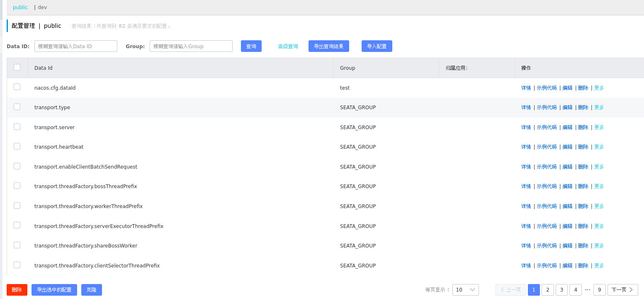View 示例代码 for transport.server
Viewport: 644px width, 299px height.
pyautogui.click(x=547, y=127)
